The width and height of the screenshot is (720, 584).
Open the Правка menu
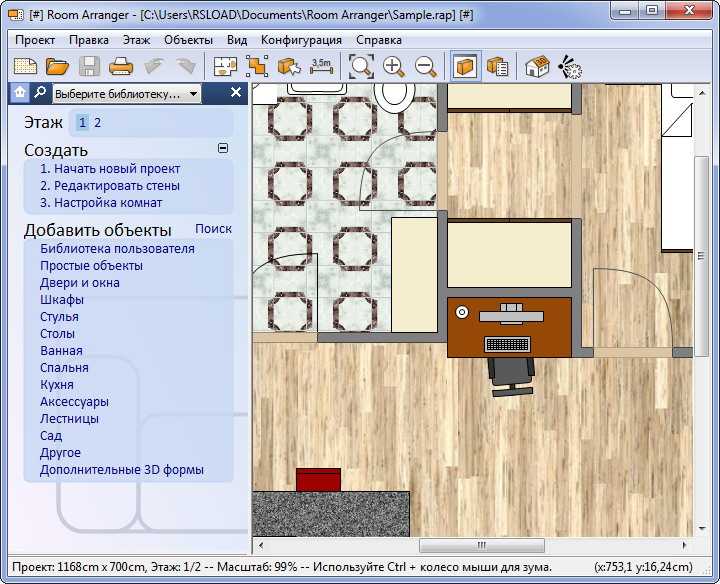click(89, 40)
